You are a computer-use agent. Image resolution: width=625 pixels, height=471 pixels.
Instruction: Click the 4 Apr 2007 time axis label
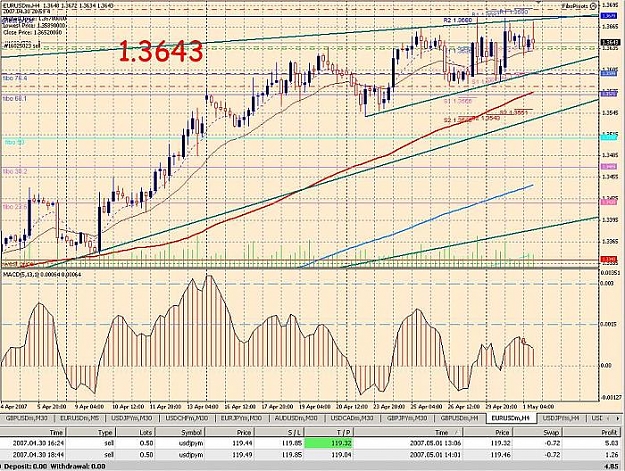[x=14, y=407]
